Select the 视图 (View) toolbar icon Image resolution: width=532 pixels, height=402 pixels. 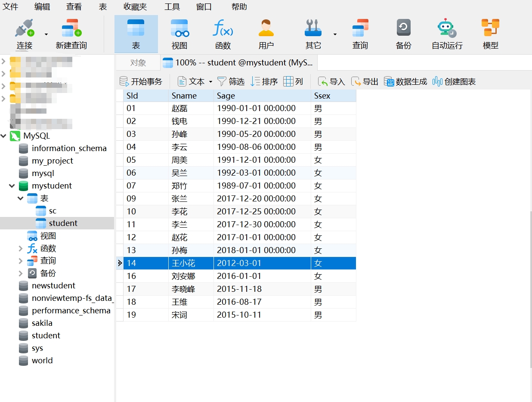179,29
